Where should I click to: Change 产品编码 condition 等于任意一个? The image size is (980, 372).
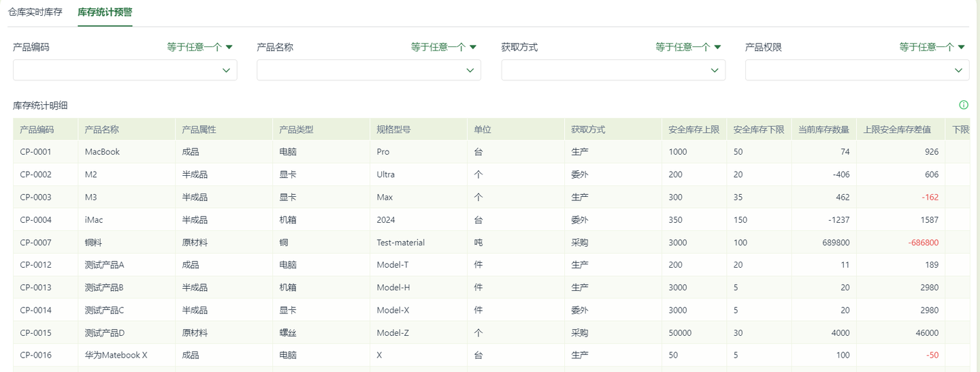(200, 47)
